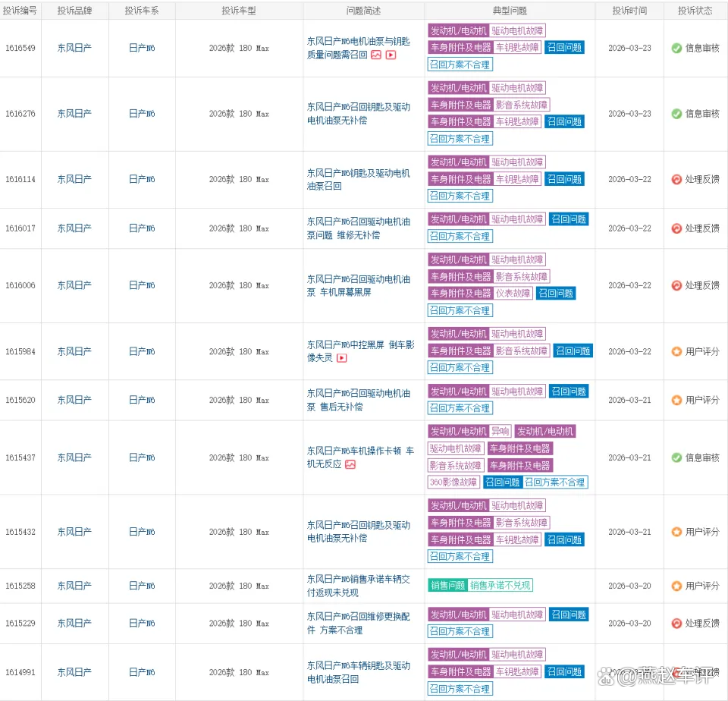Open complaint 东风日产N6电机油泵与钥匙质量问题需召回
The height and width of the screenshot is (701, 728).
(x=359, y=48)
